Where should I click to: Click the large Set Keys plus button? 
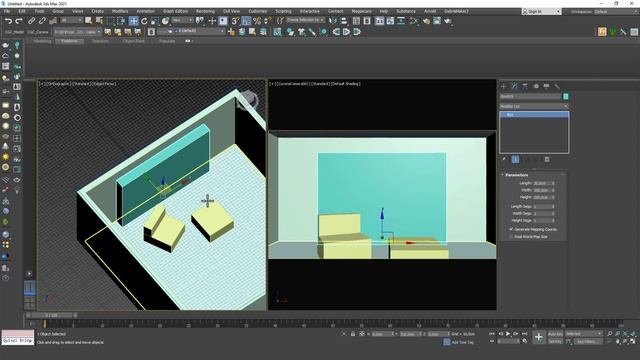(x=539, y=337)
